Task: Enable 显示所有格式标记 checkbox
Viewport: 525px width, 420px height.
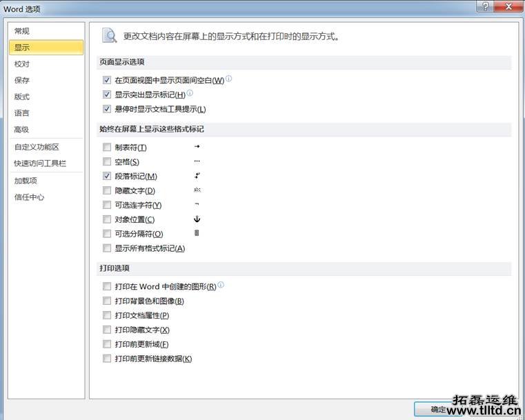Action: [x=107, y=248]
